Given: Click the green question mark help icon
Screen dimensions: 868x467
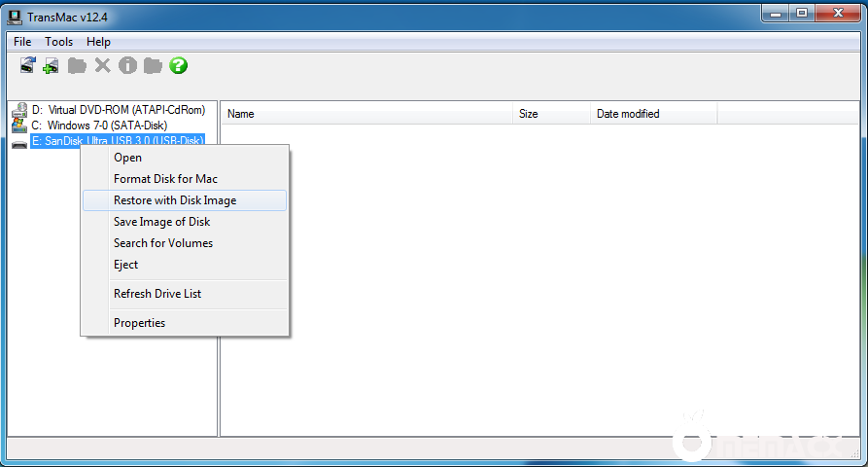Looking at the screenshot, I should 178,65.
